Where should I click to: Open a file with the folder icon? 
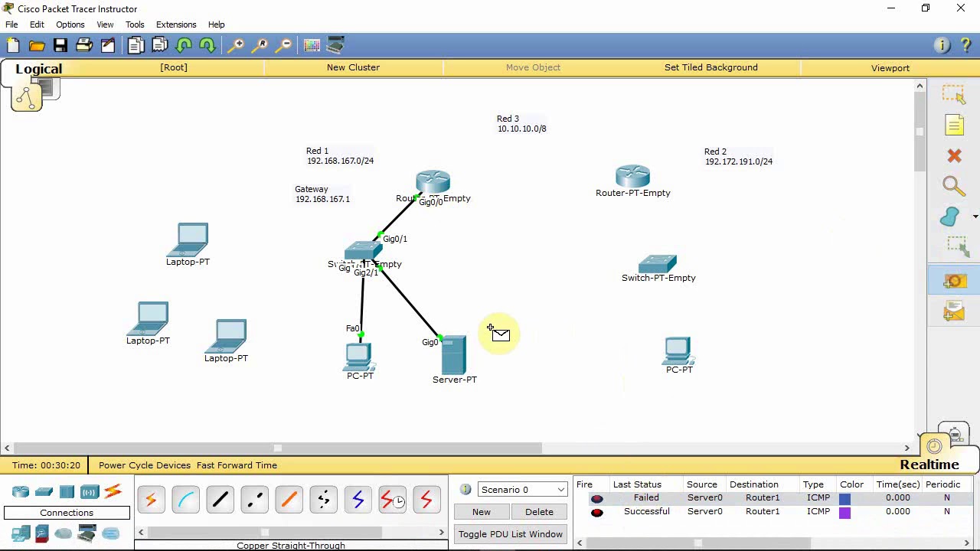37,46
